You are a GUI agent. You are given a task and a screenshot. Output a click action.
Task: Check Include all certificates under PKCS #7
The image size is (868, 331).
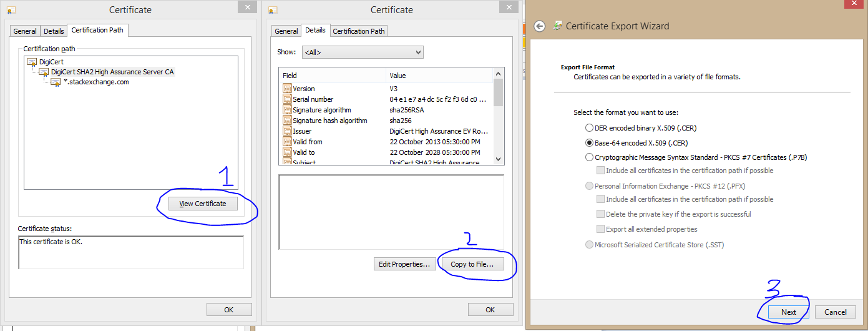click(600, 170)
